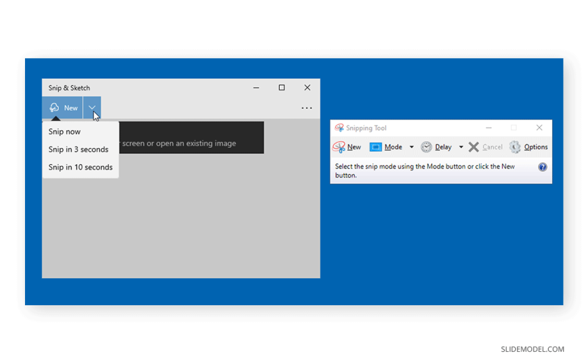
Task: Click the Mode button in Snipping Tool
Action: coord(386,147)
